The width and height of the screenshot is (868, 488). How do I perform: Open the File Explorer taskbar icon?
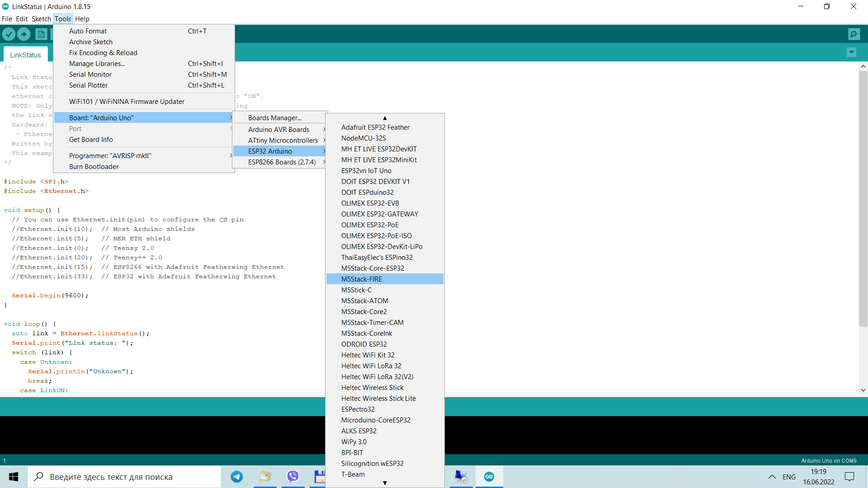coord(265,477)
